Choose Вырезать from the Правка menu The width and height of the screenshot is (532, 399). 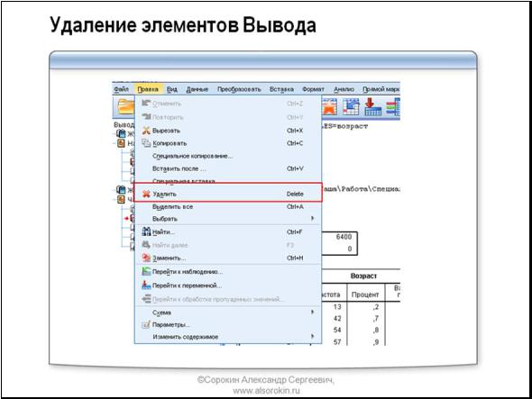tap(227, 131)
